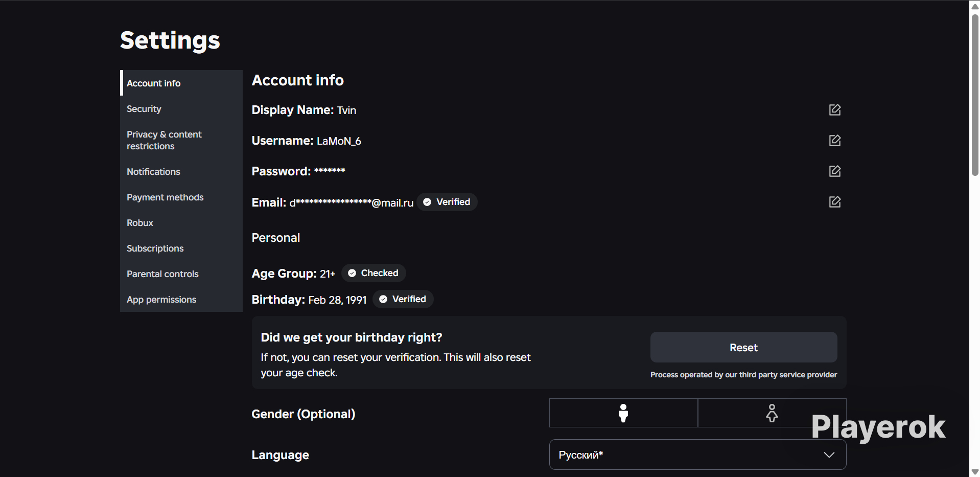This screenshot has width=980, height=477.
Task: Select the female gender icon
Action: click(772, 413)
